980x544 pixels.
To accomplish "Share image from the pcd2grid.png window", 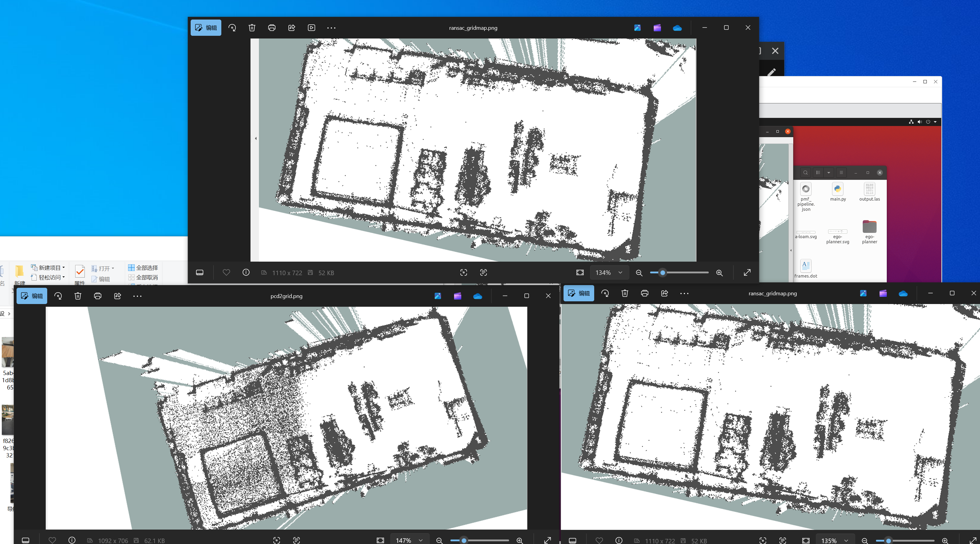I will pyautogui.click(x=118, y=296).
